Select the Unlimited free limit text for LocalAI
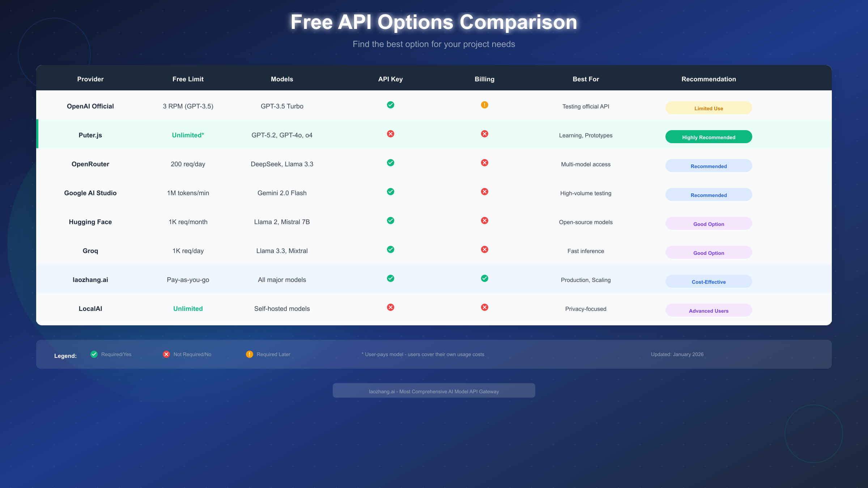 (x=188, y=308)
